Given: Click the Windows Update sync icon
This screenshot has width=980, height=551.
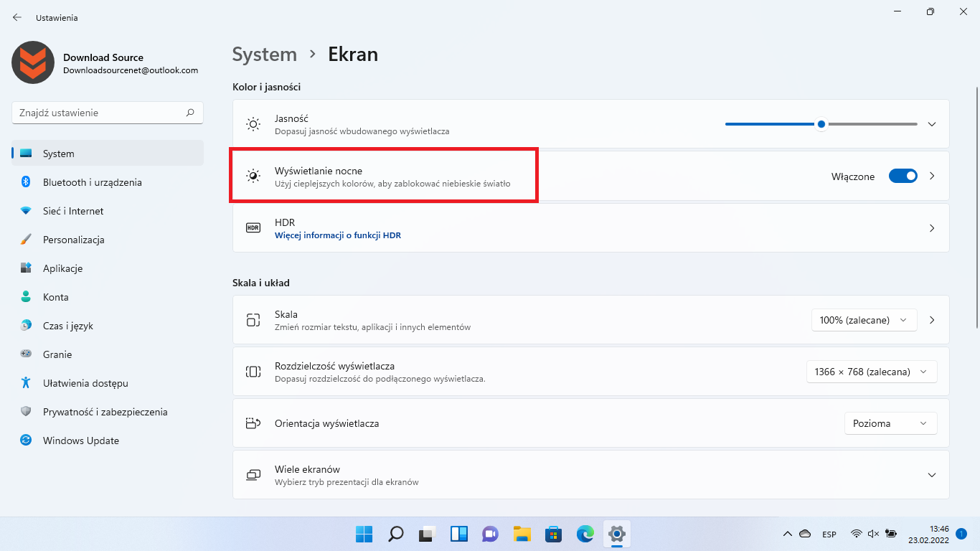Looking at the screenshot, I should click(x=26, y=441).
